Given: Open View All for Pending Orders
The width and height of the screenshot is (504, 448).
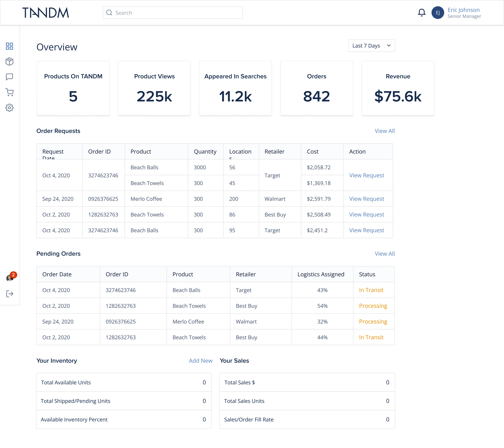Looking at the screenshot, I should [385, 253].
